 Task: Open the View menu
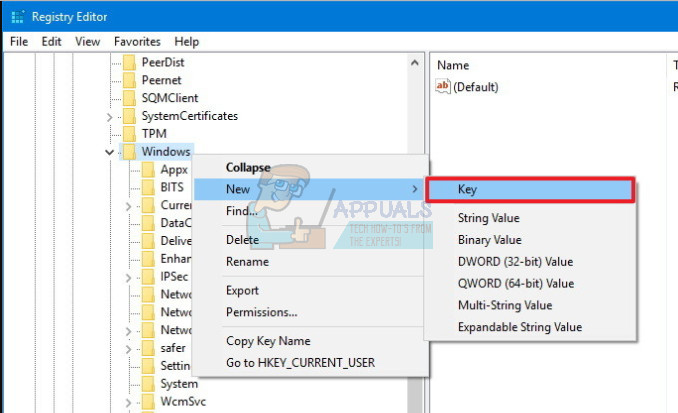pos(87,42)
